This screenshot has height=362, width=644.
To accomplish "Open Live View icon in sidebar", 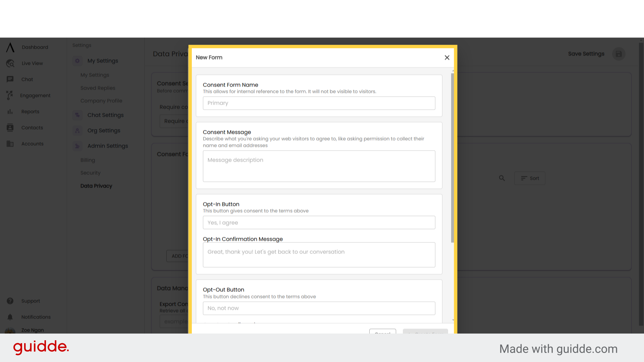I will (10, 63).
